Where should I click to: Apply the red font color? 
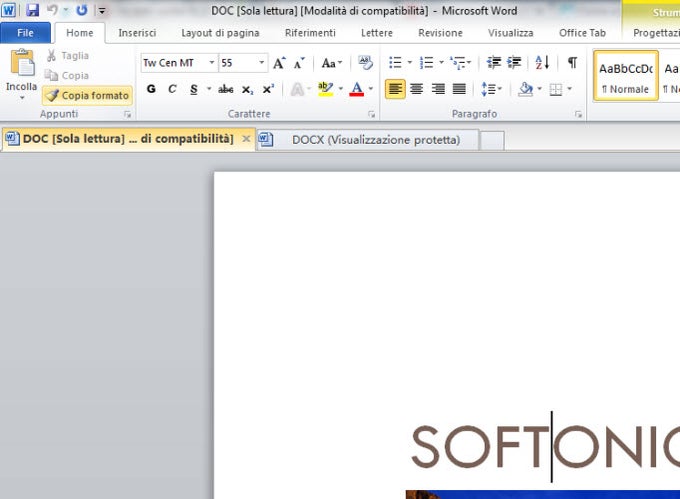coord(356,89)
